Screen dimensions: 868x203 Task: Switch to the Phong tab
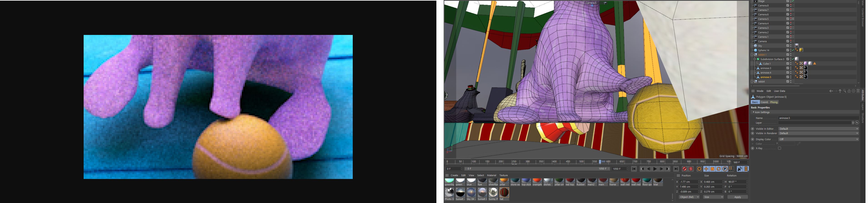[x=774, y=102]
